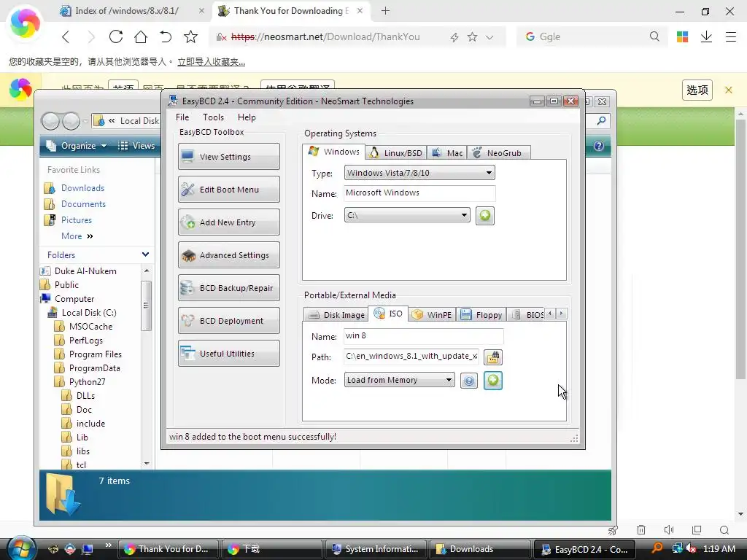Open the Explorer Views menu
Screen dimensions: 747x560
coord(136,146)
